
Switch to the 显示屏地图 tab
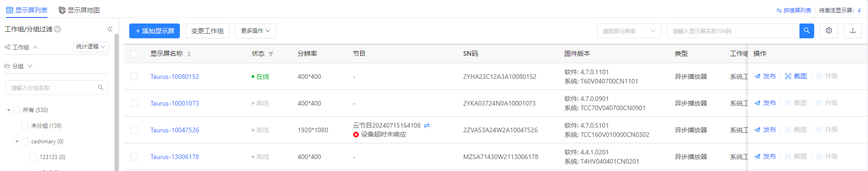click(79, 10)
